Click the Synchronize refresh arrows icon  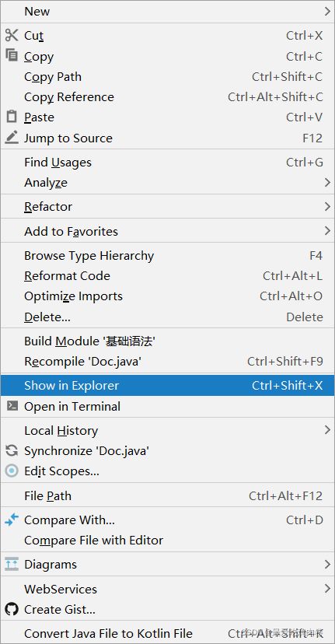pyautogui.click(x=12, y=450)
